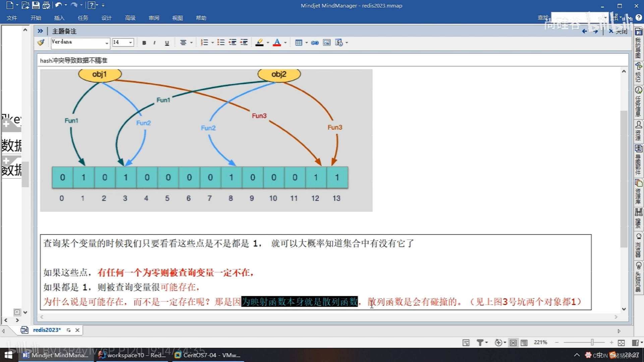644x362 pixels.
Task: Click notes vertical scrollbar down arrow
Action: pos(624,309)
